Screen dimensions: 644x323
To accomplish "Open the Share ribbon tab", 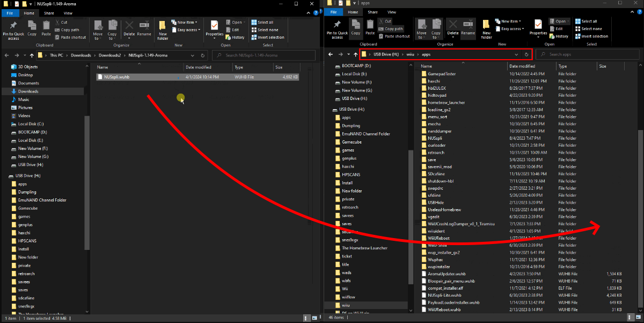I will pyautogui.click(x=49, y=12).
